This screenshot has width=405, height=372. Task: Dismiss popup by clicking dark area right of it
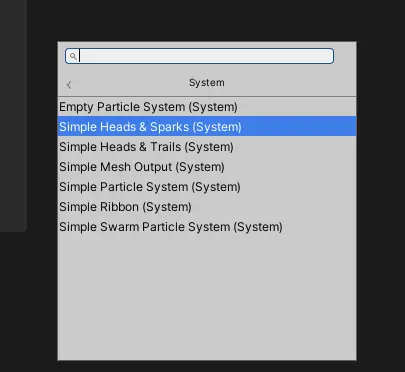coord(381,200)
